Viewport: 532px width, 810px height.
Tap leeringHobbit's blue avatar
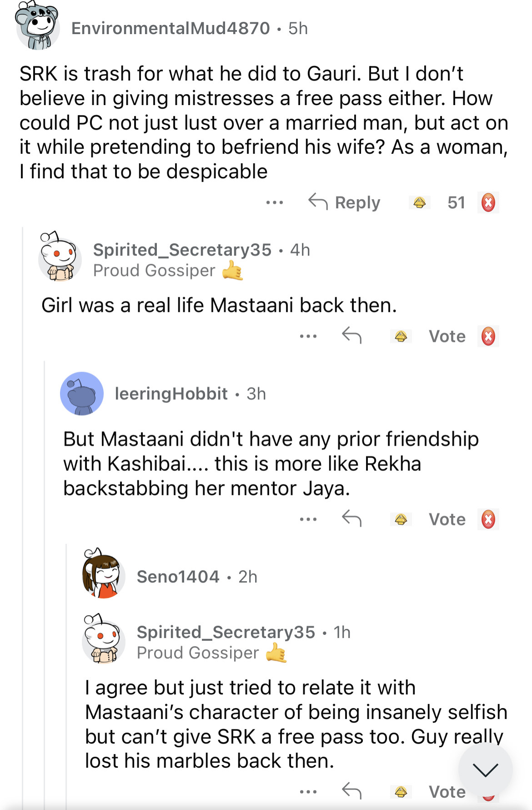click(82, 394)
